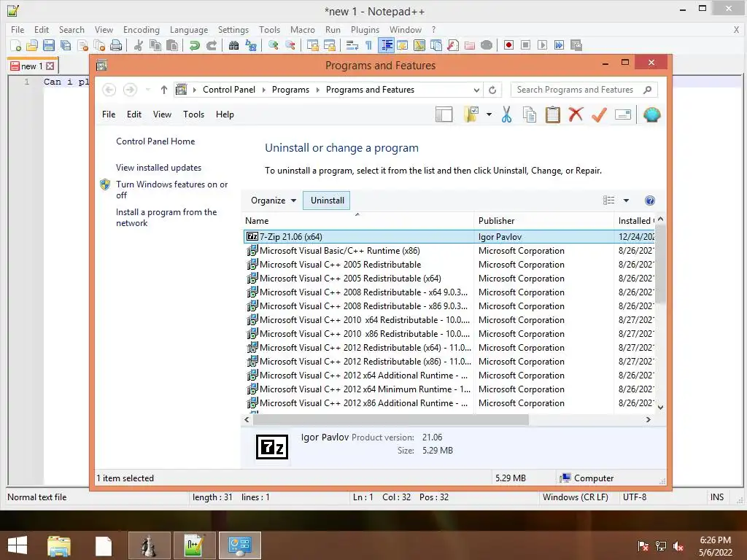This screenshot has height=560, width=747.
Task: Click the Notepad++ Zoom In icon
Action: [273, 45]
